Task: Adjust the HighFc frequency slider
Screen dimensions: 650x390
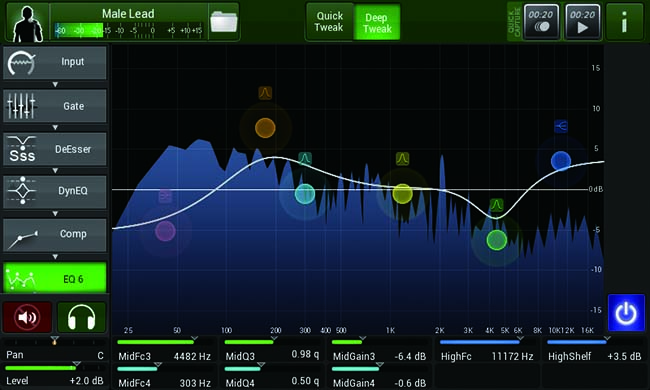Action: point(487,342)
